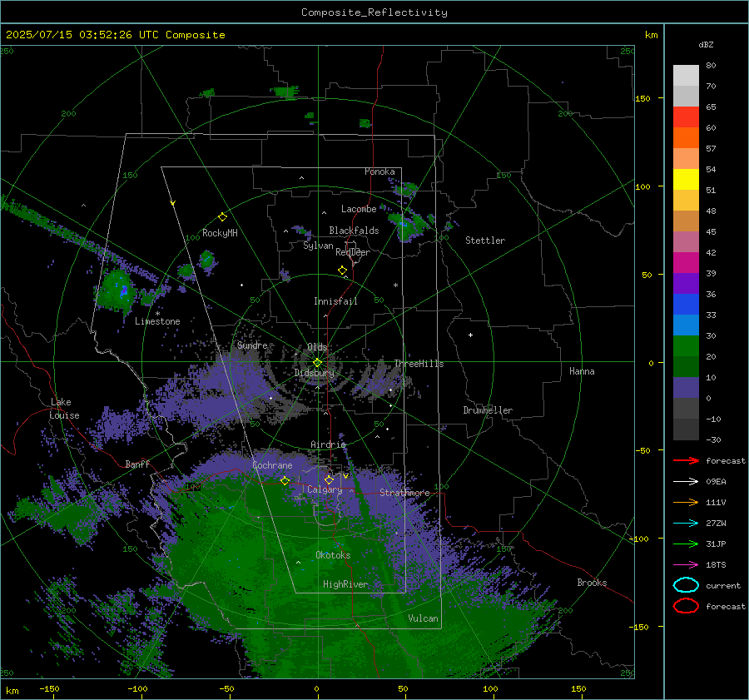Click the slate swatch between 10 and 0 dBZ
The image size is (749, 700).
(x=686, y=388)
